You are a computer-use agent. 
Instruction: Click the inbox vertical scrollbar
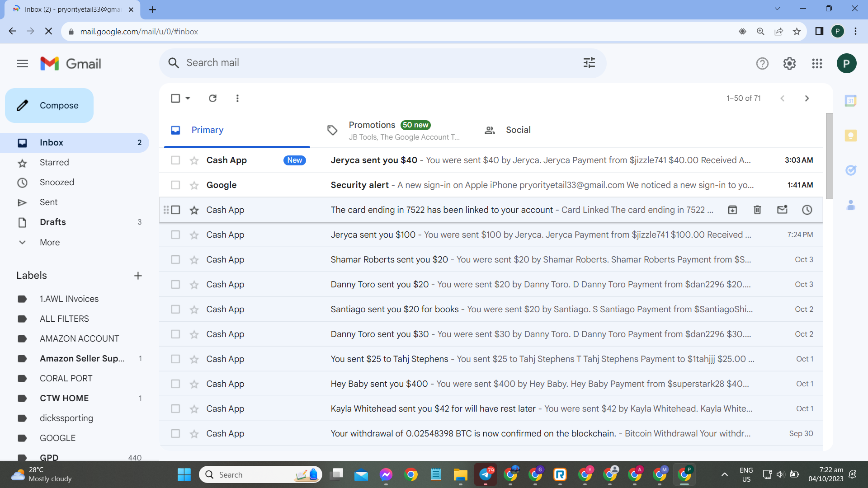tap(829, 156)
